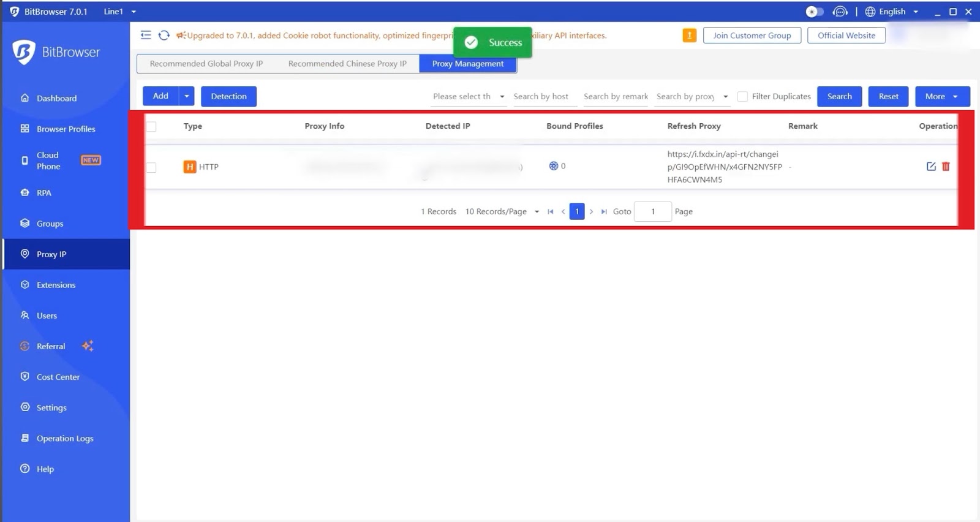Image resolution: width=980 pixels, height=522 pixels.
Task: Switch to Recommended Global Proxy IP tab
Action: pos(206,64)
